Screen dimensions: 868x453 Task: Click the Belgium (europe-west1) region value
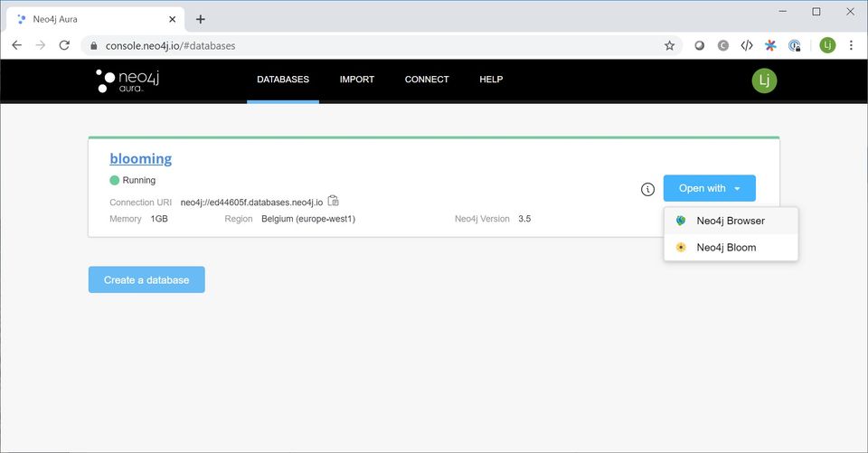click(308, 219)
